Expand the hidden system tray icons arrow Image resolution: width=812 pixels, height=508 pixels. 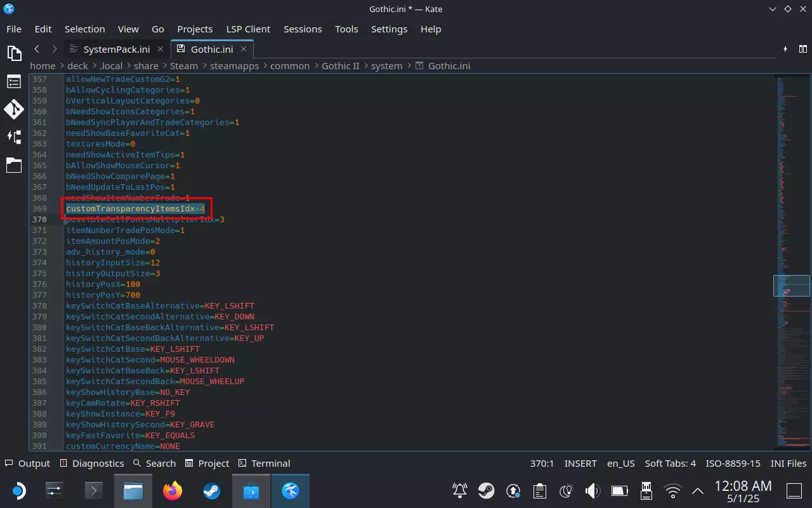(x=698, y=491)
